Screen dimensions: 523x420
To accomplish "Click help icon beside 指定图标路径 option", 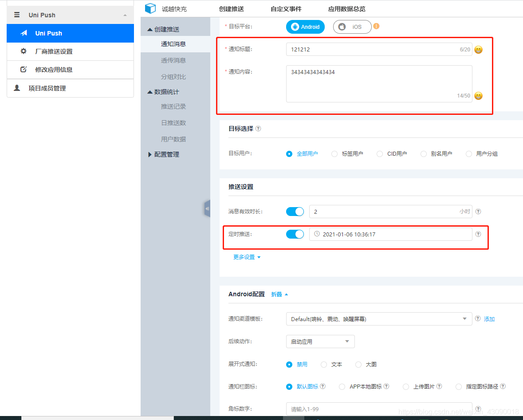I will click(x=503, y=386).
